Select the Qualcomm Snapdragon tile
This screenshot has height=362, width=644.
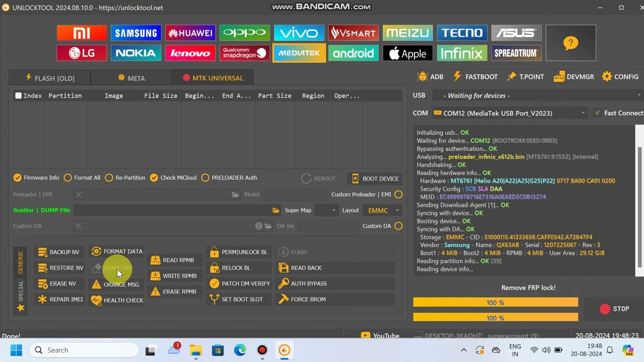tap(245, 53)
